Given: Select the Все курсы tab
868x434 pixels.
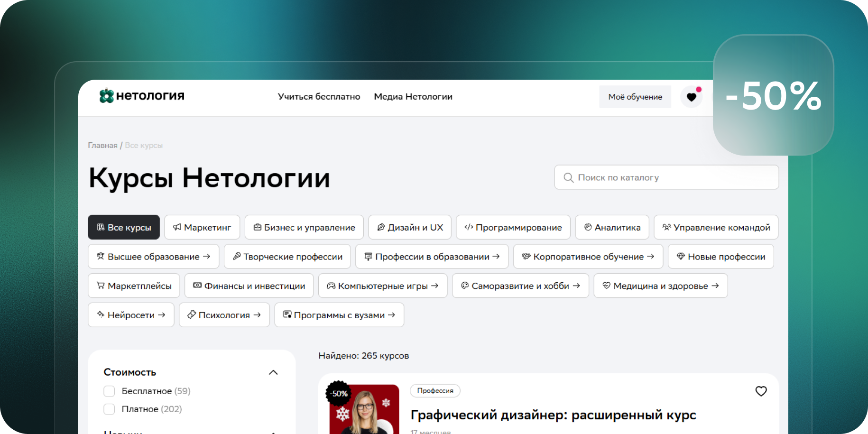Looking at the screenshot, I should pyautogui.click(x=124, y=228).
